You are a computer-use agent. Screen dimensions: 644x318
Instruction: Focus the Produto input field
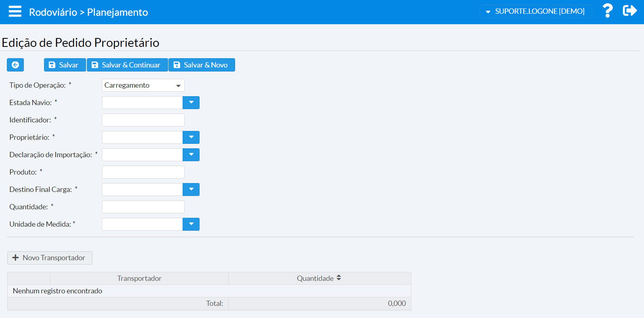(x=143, y=172)
